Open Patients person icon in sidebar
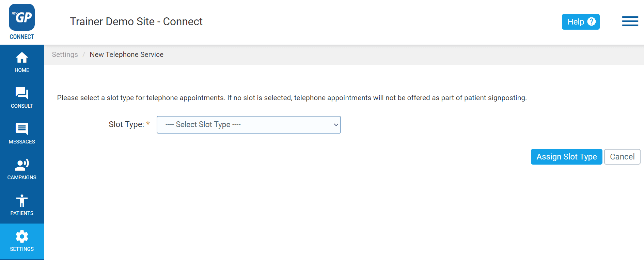 pos(22,201)
